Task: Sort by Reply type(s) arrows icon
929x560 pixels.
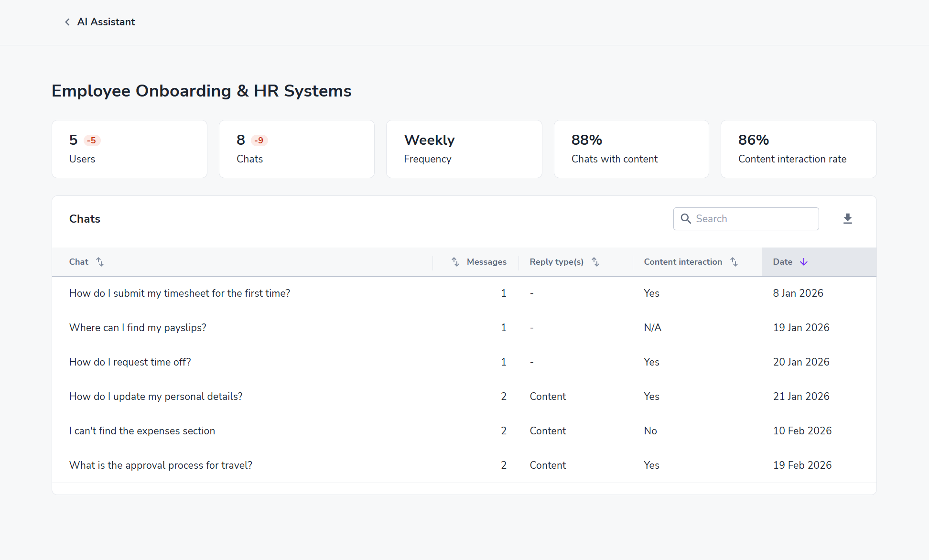Action: click(595, 262)
